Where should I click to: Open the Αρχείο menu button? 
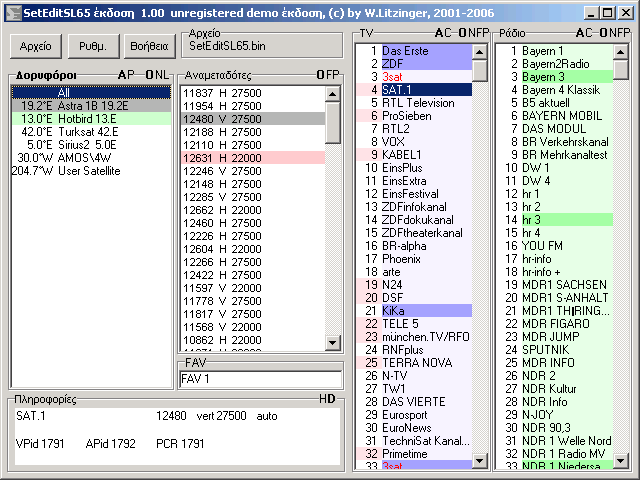point(36,46)
